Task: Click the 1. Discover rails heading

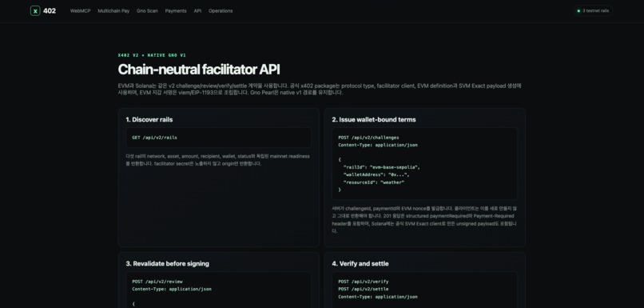Action: tap(149, 120)
